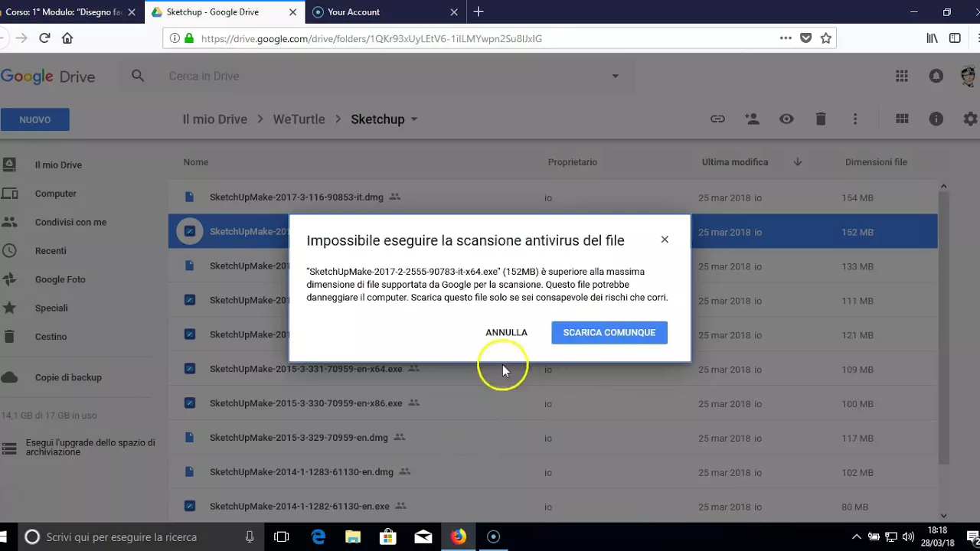This screenshot has height=551, width=980.
Task: Open Google Foto in sidebar
Action: 60,279
